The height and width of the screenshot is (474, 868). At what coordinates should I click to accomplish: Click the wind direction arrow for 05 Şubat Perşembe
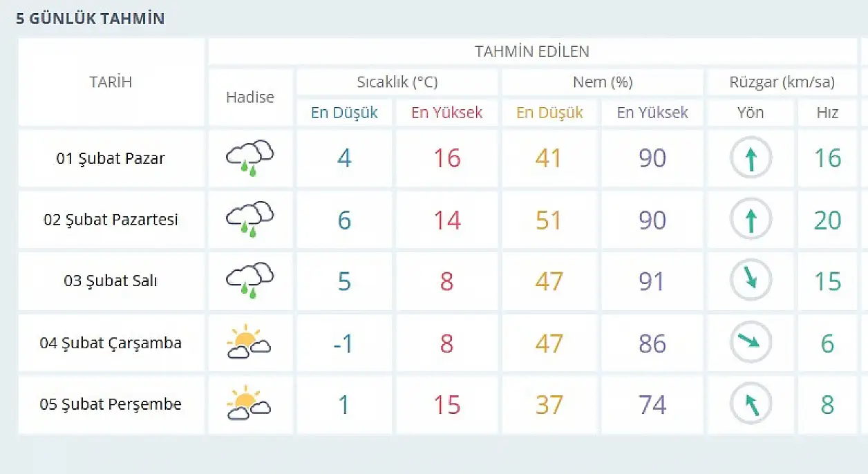pos(751,404)
